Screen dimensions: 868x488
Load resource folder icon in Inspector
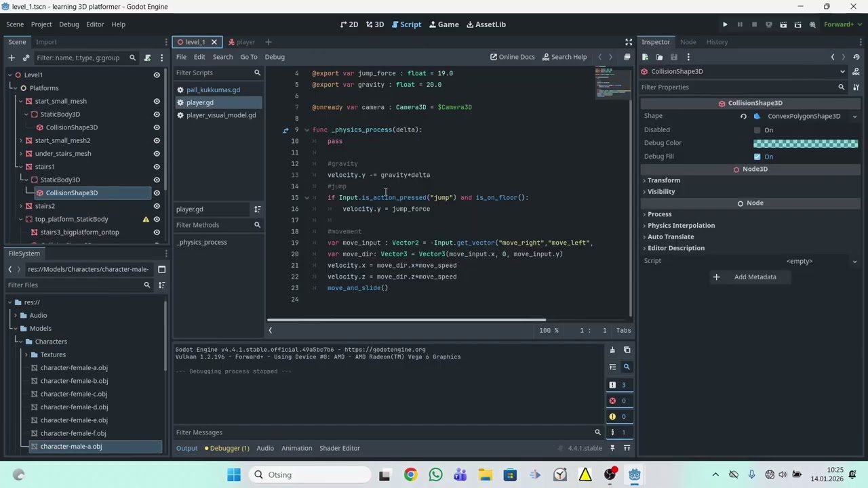click(x=659, y=57)
